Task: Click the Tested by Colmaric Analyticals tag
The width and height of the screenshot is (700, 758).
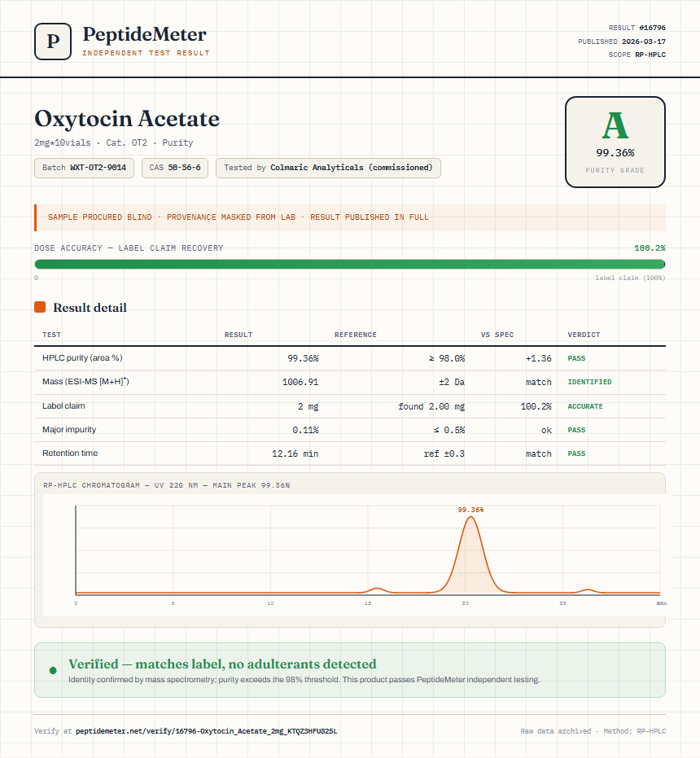Action: (328, 168)
